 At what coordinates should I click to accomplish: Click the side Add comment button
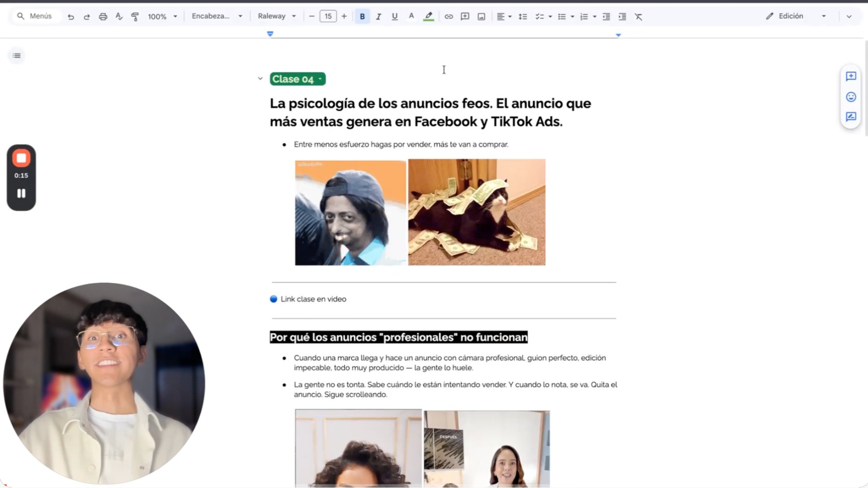click(851, 76)
